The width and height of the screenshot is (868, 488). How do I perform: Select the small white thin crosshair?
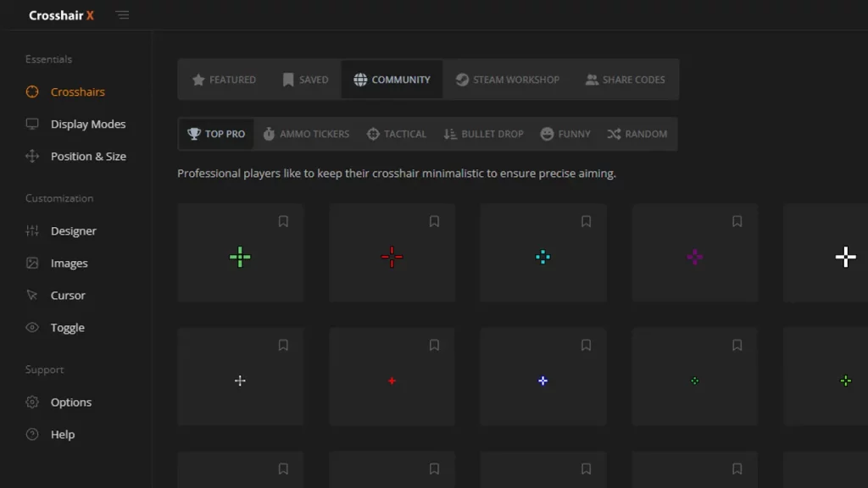[x=240, y=380]
